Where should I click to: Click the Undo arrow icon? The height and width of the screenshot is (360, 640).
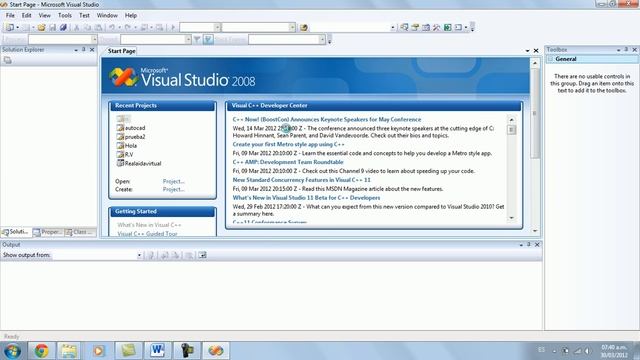pos(111,27)
